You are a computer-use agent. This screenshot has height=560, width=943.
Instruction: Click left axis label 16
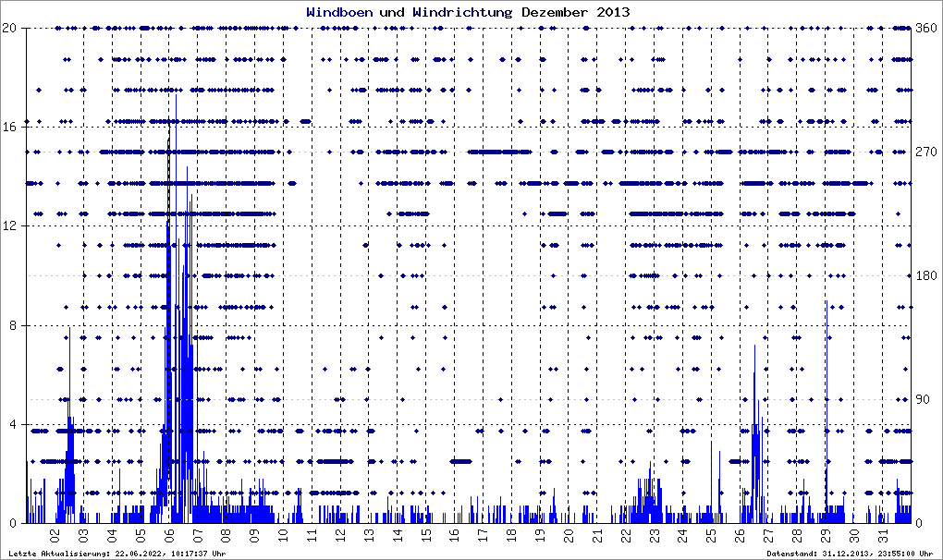click(8, 127)
